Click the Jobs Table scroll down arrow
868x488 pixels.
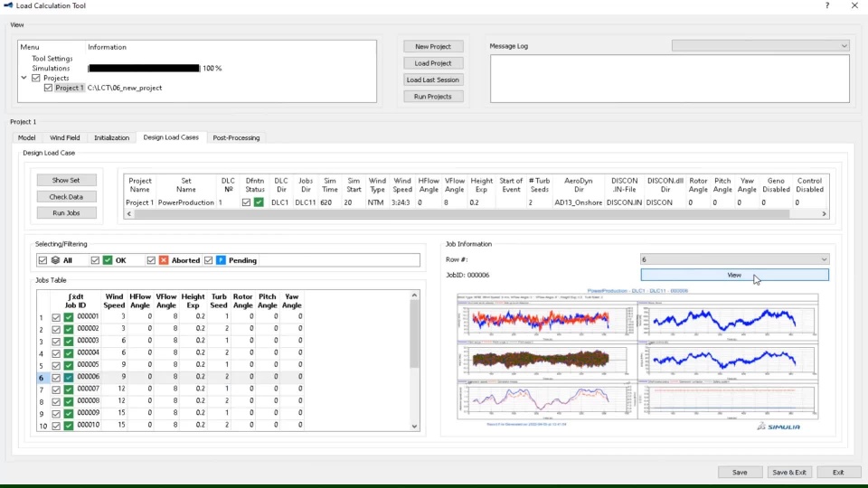(415, 427)
